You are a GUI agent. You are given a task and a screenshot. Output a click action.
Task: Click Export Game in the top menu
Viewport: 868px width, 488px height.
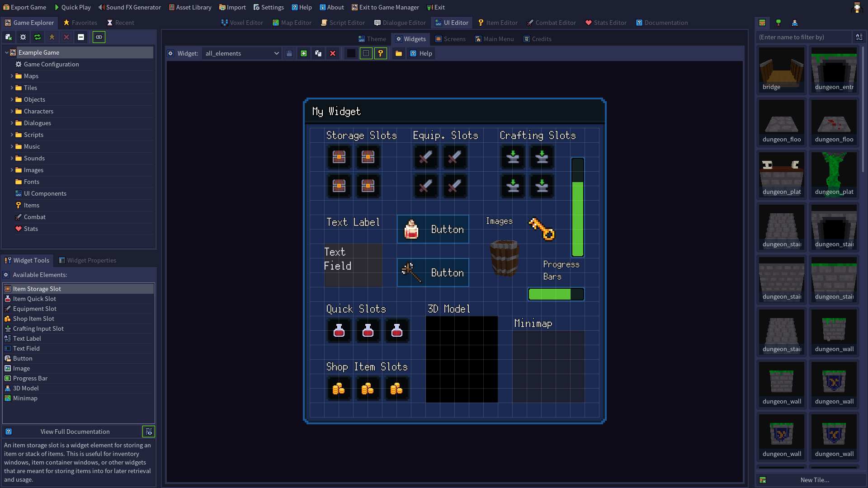pyautogui.click(x=25, y=7)
